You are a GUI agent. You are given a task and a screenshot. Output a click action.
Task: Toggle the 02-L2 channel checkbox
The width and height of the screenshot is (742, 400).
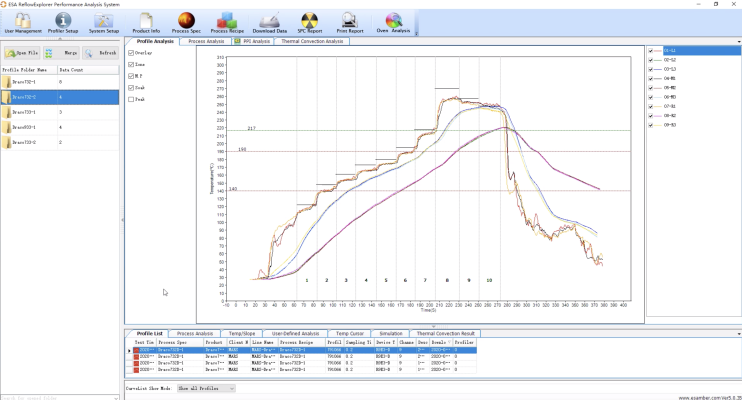[x=651, y=60]
